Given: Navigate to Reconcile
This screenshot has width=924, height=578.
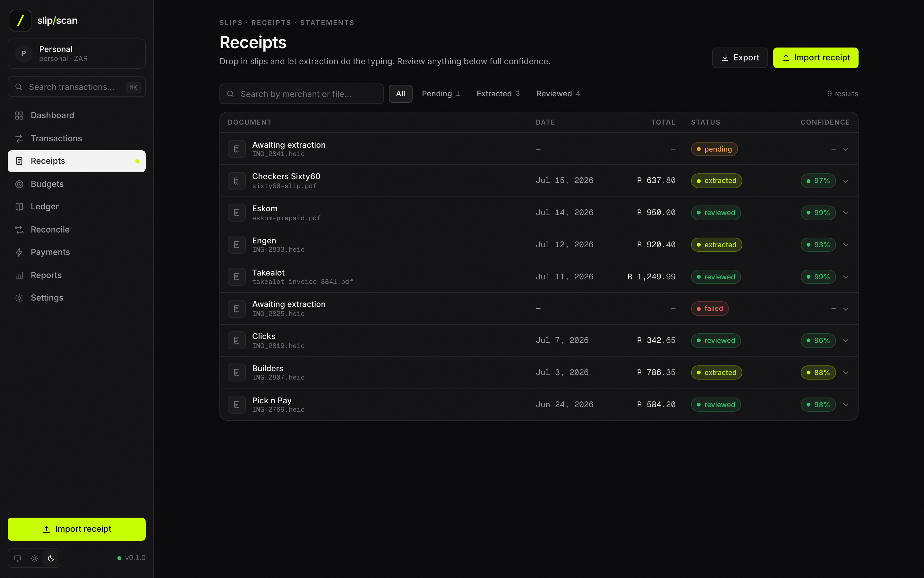Looking at the screenshot, I should point(76,229).
